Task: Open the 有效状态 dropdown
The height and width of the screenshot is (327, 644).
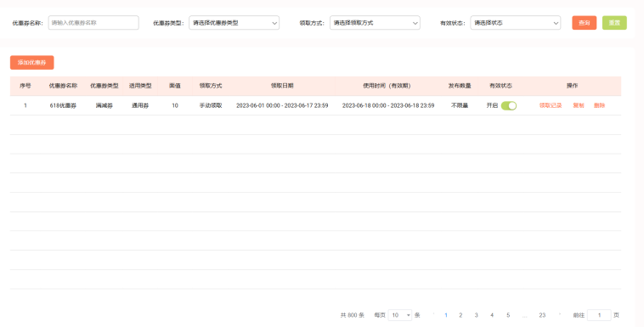Action: (x=516, y=23)
